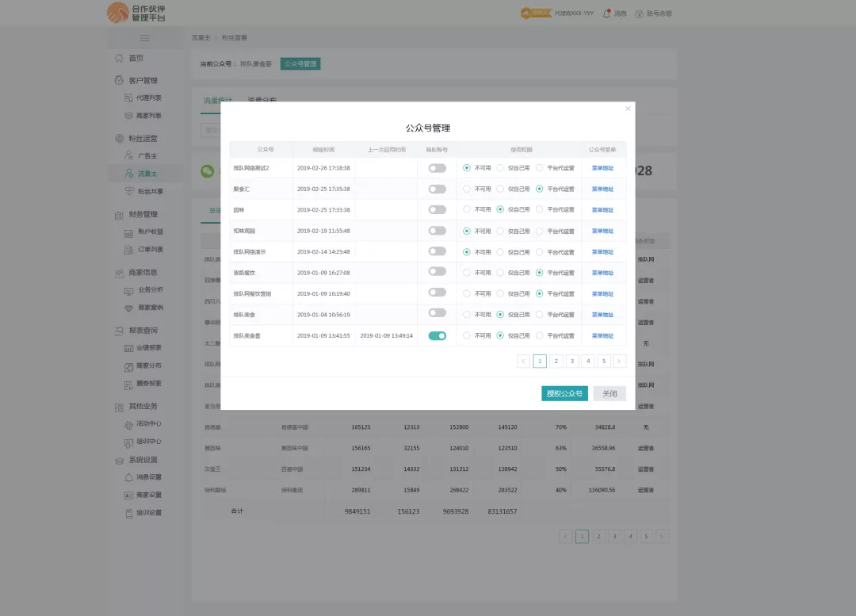Image resolution: width=856 pixels, height=616 pixels.
Task: Click the 订单列表 icon in sidebar
Action: (129, 250)
